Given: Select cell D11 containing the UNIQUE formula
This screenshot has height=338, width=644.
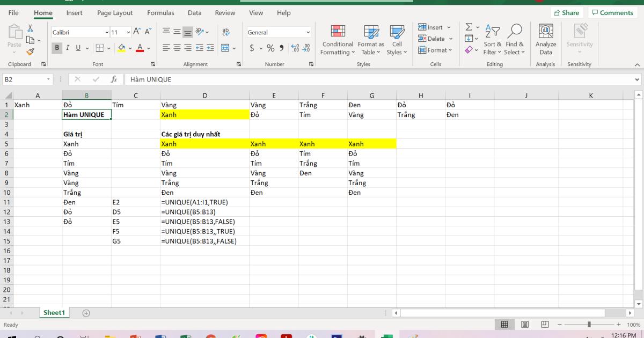Looking at the screenshot, I should pyautogui.click(x=204, y=202).
